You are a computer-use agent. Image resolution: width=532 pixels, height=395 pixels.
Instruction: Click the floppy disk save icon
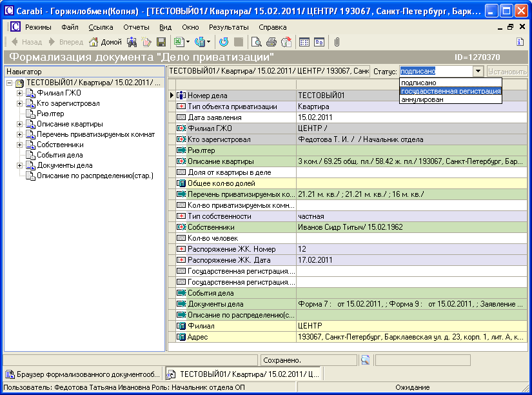[161, 42]
